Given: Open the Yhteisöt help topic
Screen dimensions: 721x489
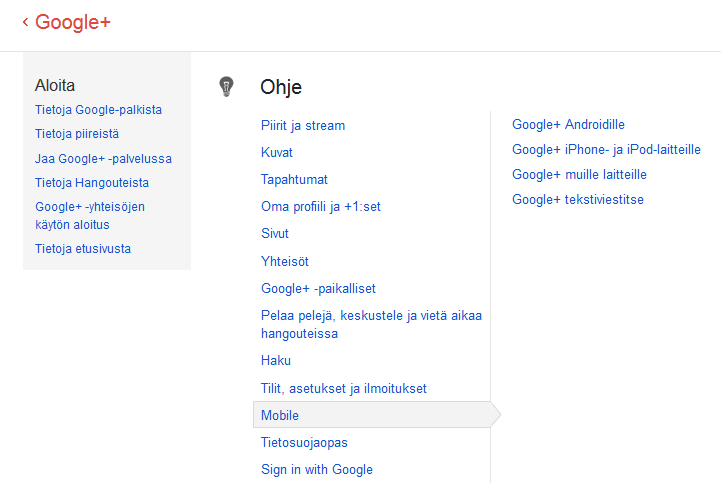Looking at the screenshot, I should click(285, 261).
